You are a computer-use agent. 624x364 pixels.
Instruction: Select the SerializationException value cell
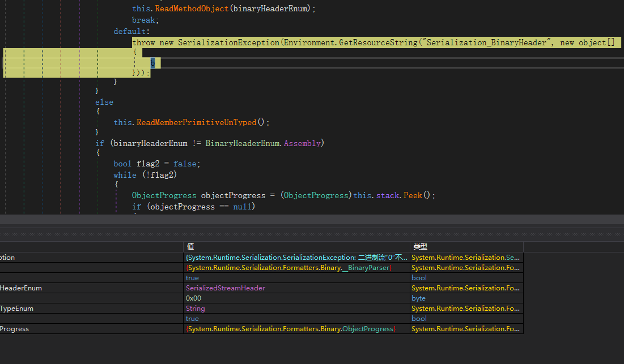tap(296, 258)
